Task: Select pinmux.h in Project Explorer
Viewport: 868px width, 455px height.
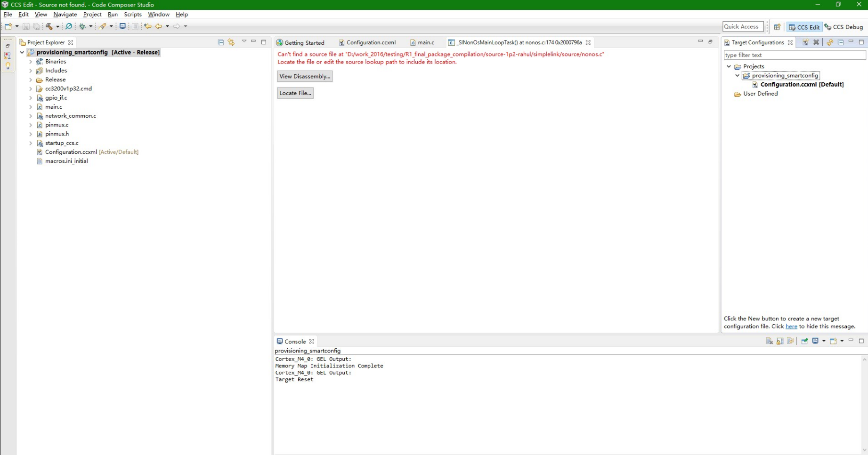Action: pyautogui.click(x=57, y=134)
